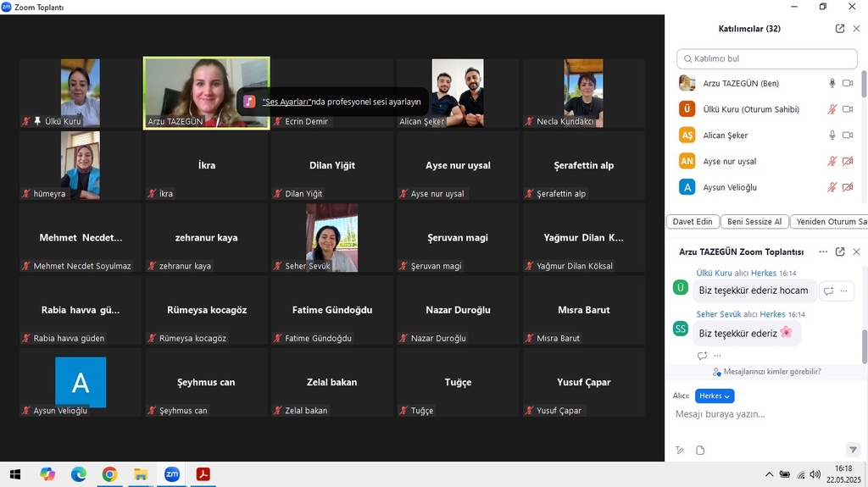React to Seher Sevük's message
Image resolution: width=868 pixels, height=487 pixels.
(702, 356)
